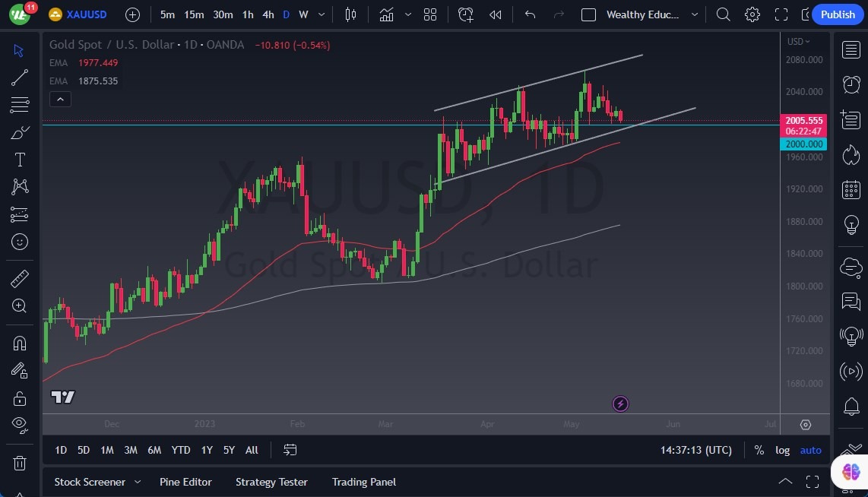Select the trend line drawing tool

coord(19,78)
